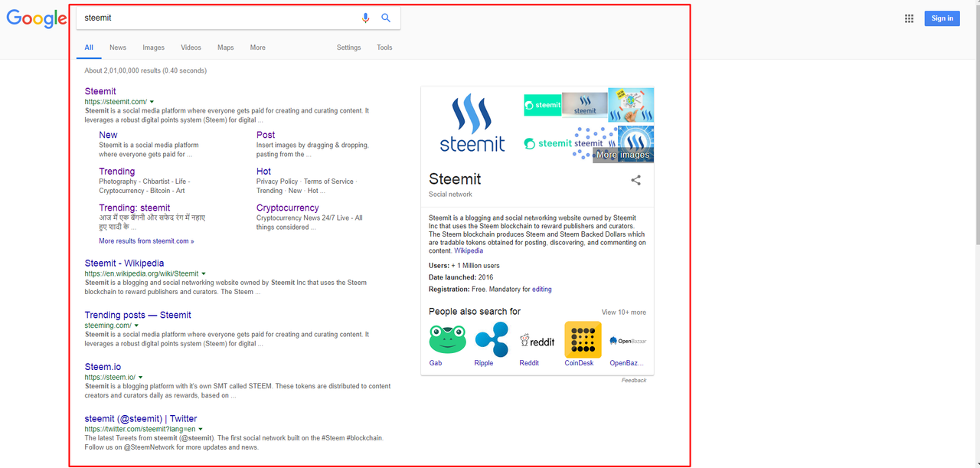The image size is (980, 468).
Task: Expand the arrow next to https://steem.io/
Action: coord(140,378)
